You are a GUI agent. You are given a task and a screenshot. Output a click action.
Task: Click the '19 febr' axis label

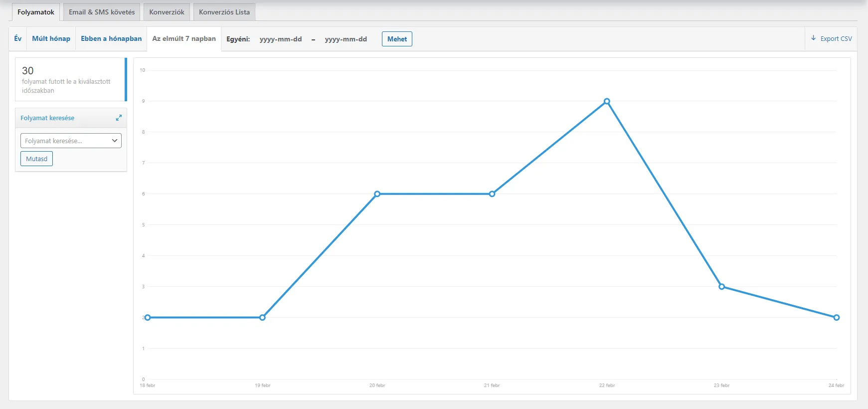pos(262,386)
